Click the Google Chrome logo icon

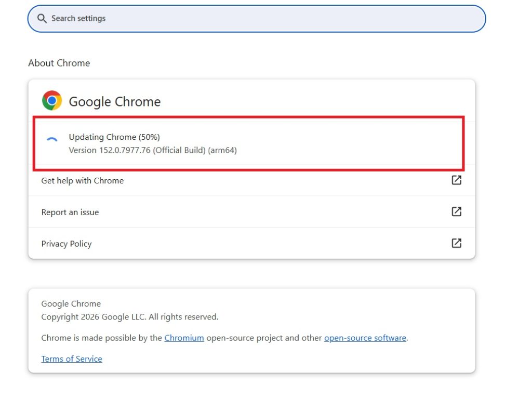[x=52, y=100]
